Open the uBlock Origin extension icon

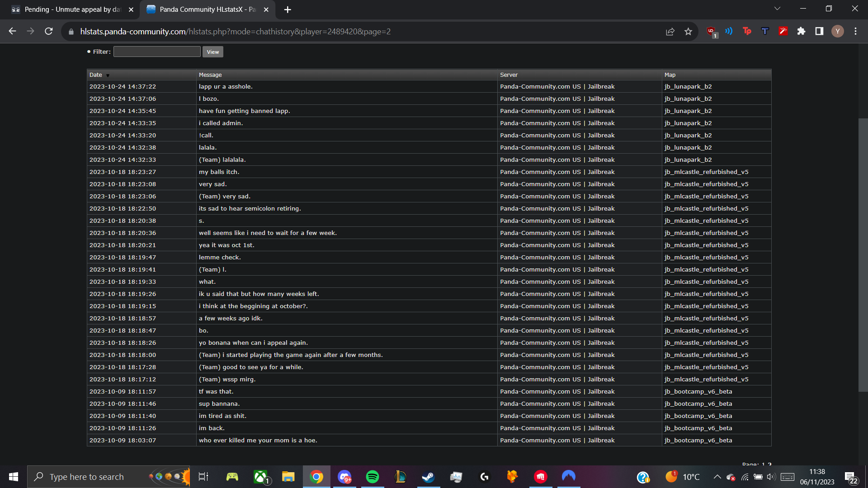pos(711,31)
